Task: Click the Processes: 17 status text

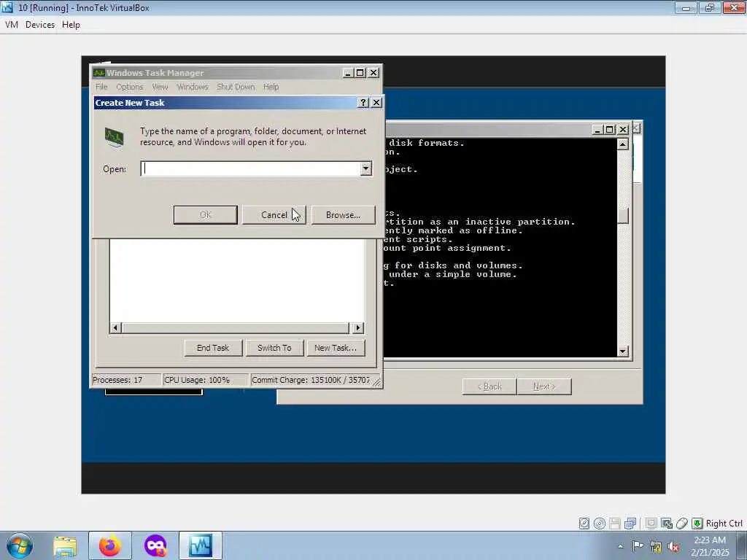Action: (x=117, y=380)
